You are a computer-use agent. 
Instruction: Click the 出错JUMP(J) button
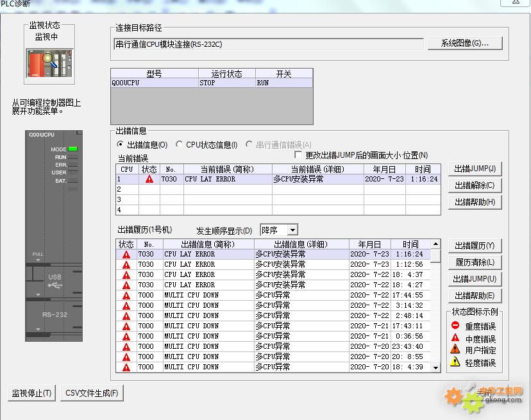(475, 169)
